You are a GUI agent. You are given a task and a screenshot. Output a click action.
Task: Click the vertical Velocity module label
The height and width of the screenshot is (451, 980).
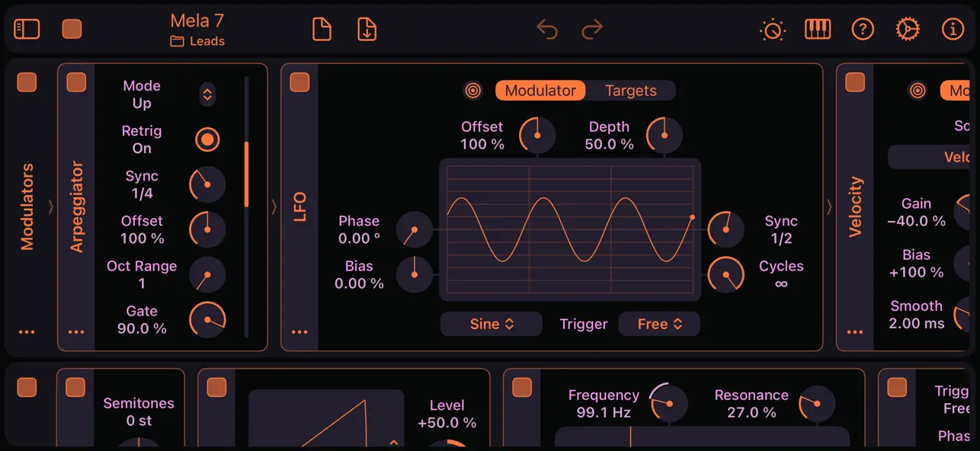click(856, 206)
